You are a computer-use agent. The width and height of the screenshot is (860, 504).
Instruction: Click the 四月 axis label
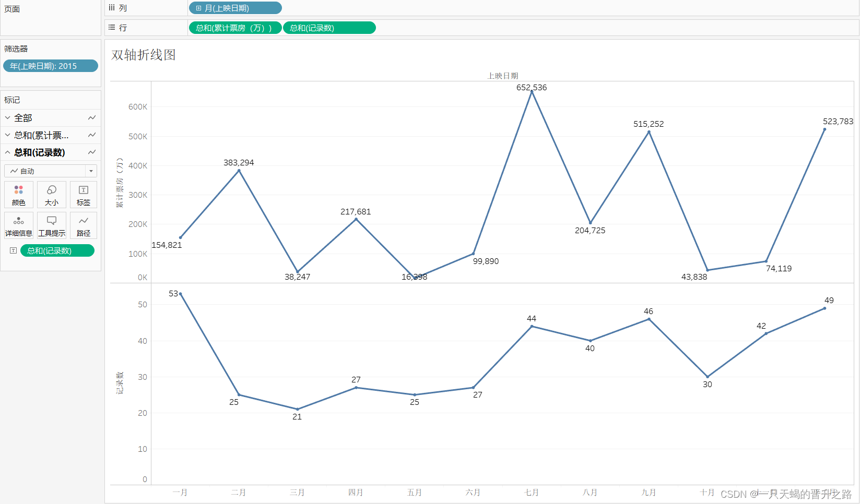[x=356, y=493]
